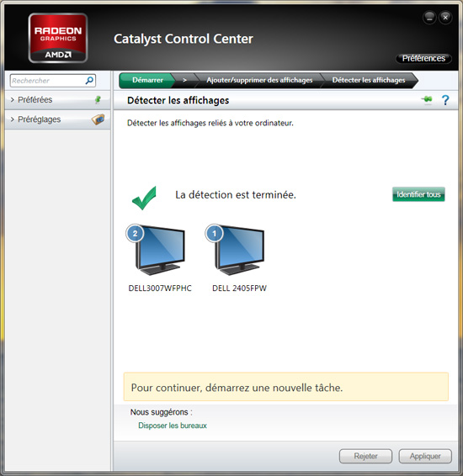463x476 pixels.
Task: Click the DELL3007WFPHC label
Action: (x=160, y=288)
